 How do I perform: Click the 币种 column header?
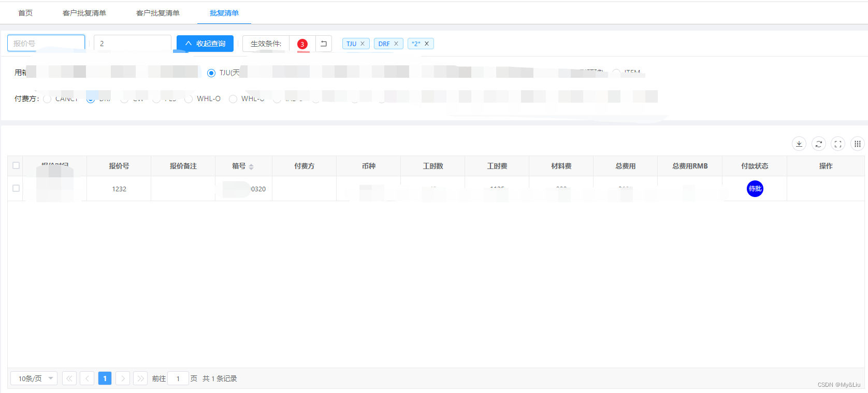(x=369, y=166)
